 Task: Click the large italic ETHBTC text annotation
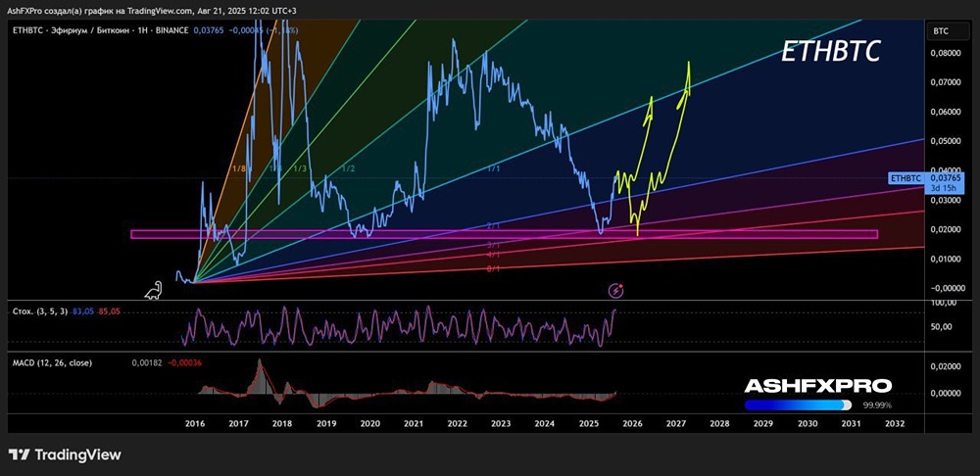[831, 53]
